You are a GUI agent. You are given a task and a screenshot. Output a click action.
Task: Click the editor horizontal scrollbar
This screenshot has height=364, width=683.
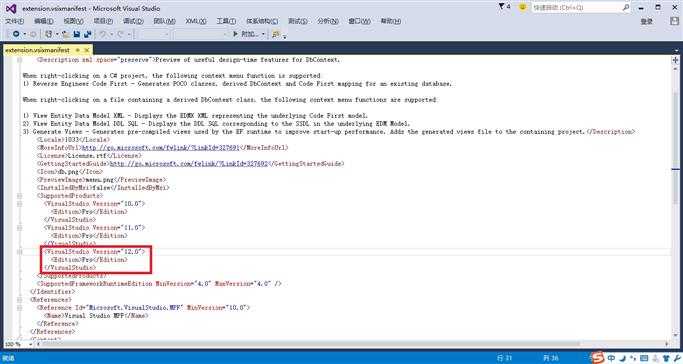click(x=353, y=344)
